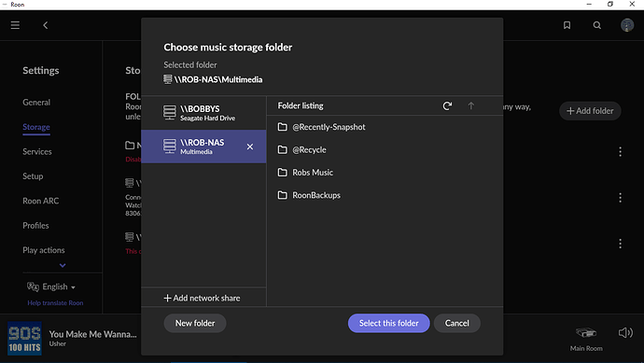The height and width of the screenshot is (363, 644).
Task: Click Select this folder button
Action: 388,323
